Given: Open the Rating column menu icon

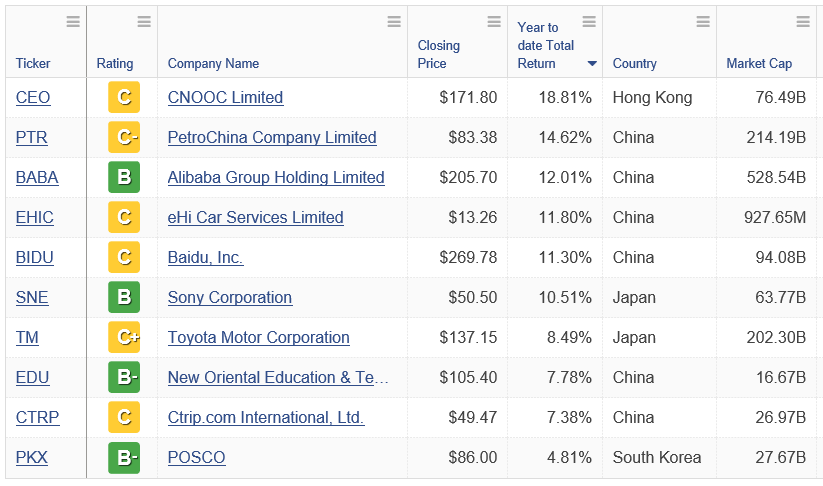Looking at the screenshot, I should click(x=144, y=22).
